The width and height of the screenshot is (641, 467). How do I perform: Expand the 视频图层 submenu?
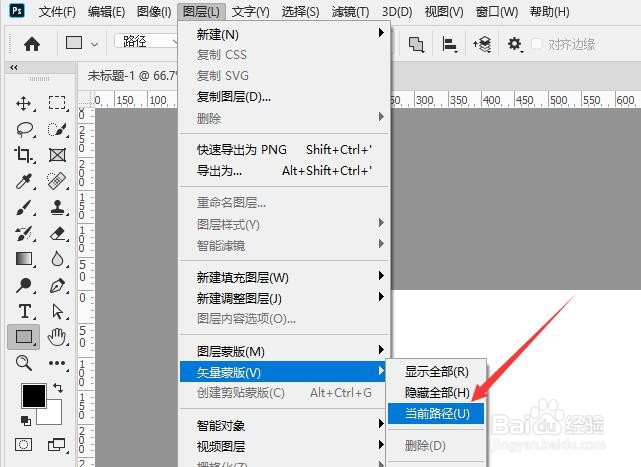285,446
